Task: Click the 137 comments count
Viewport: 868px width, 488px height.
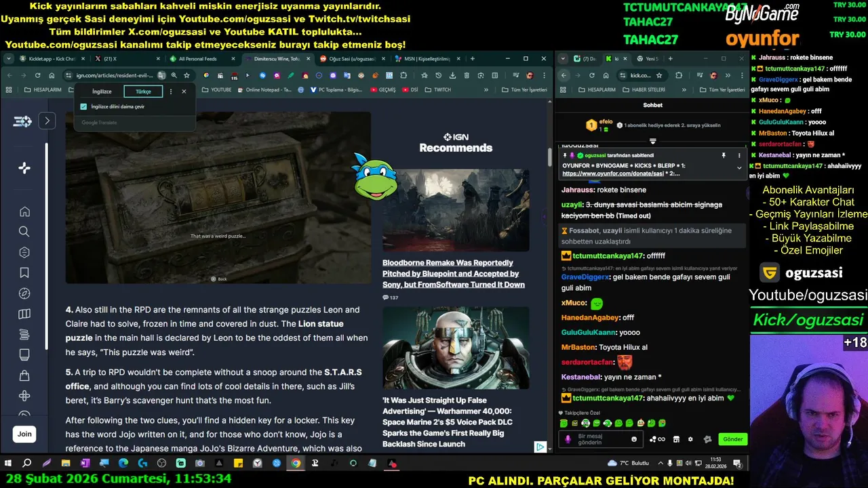Action: click(x=390, y=298)
